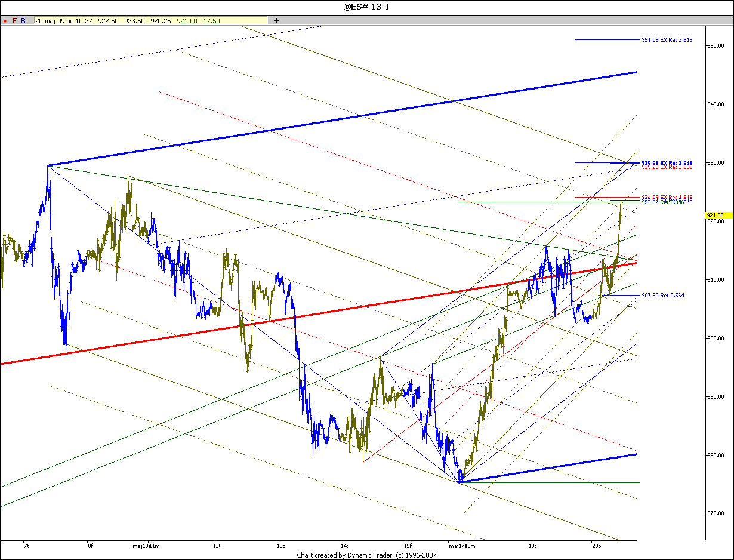Click the 940.00 price axis label
This screenshot has height=560, width=734.
[716, 104]
